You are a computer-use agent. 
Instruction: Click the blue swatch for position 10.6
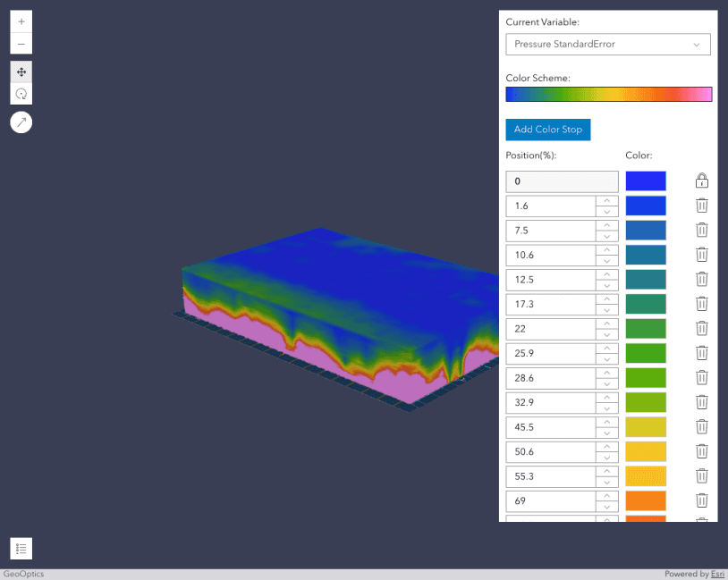pyautogui.click(x=647, y=254)
